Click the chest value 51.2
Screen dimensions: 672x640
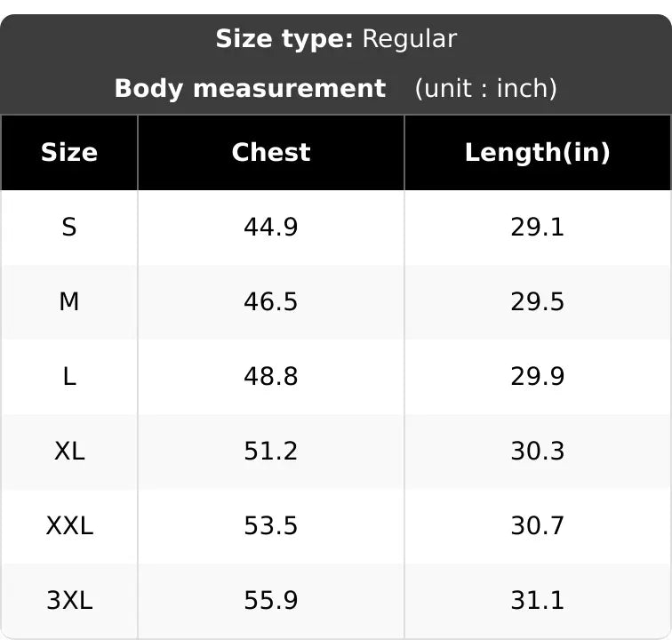click(271, 451)
